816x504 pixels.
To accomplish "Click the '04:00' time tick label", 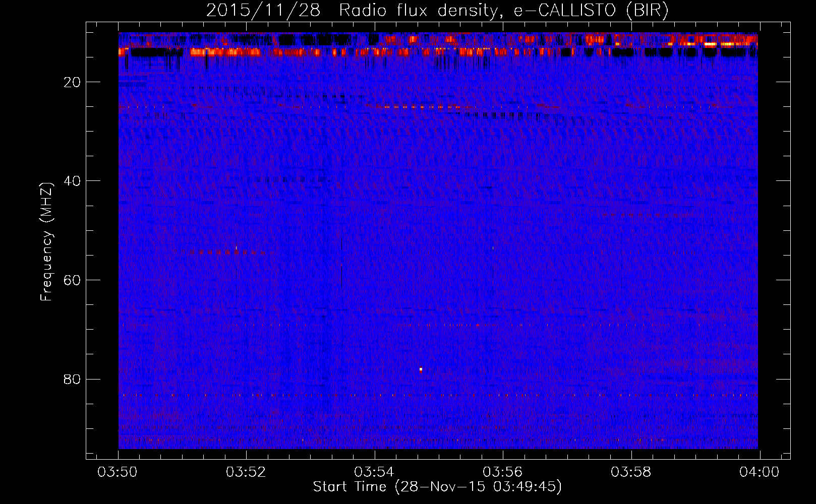I will coord(759,472).
